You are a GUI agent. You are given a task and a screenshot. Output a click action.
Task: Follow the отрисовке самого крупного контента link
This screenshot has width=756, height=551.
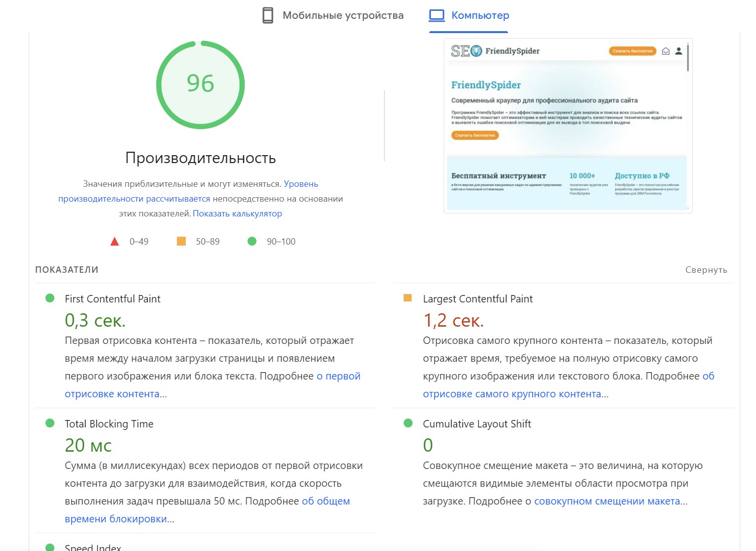(x=512, y=394)
